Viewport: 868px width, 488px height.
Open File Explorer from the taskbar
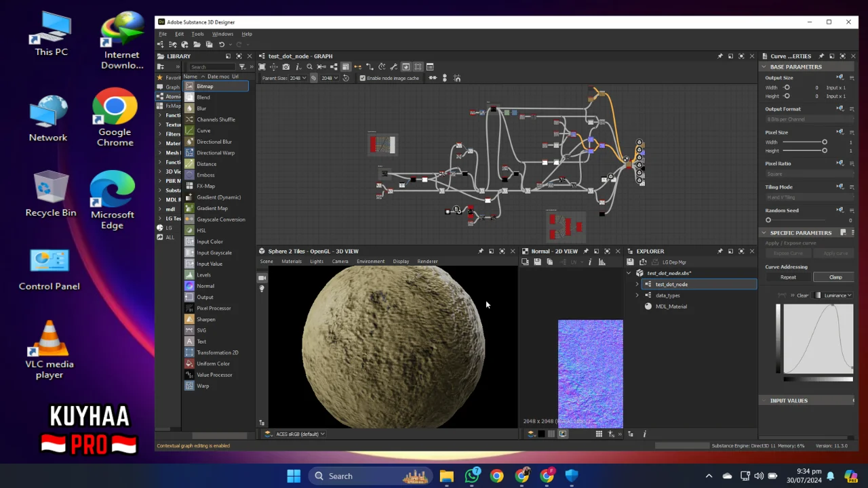[x=446, y=476]
